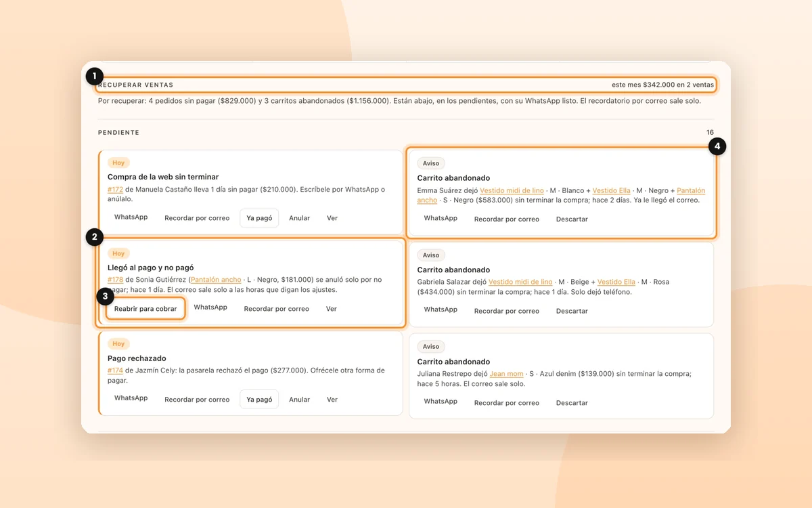This screenshot has width=812, height=508.
Task: Send WhatsApp for Manuela Castaño's unfinished purchase
Action: [131, 217]
